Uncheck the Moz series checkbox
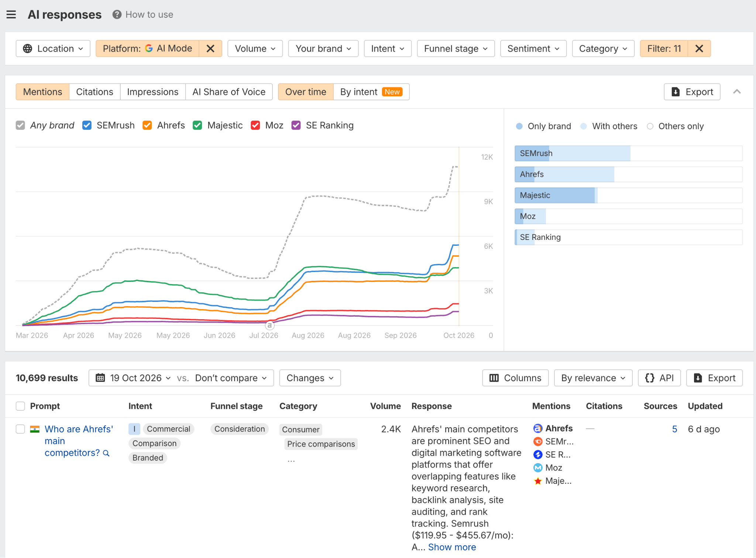Viewport: 756px width, 558px height. pyautogui.click(x=255, y=125)
